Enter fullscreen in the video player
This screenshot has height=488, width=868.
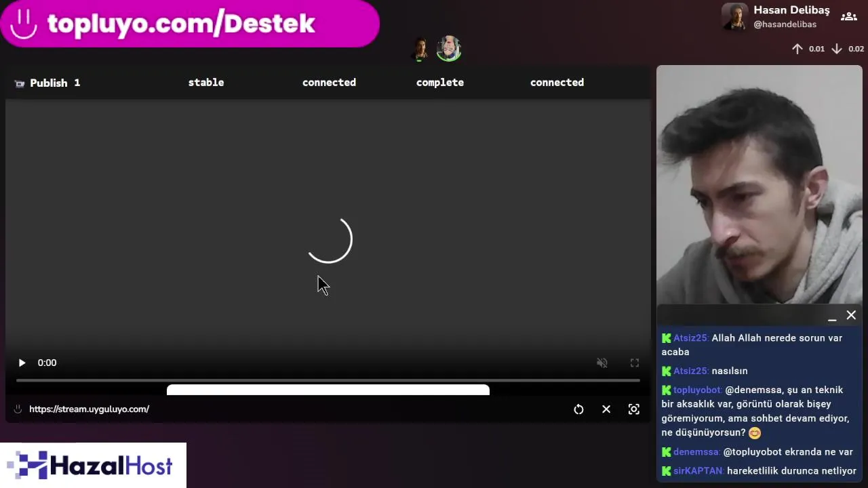click(x=635, y=363)
